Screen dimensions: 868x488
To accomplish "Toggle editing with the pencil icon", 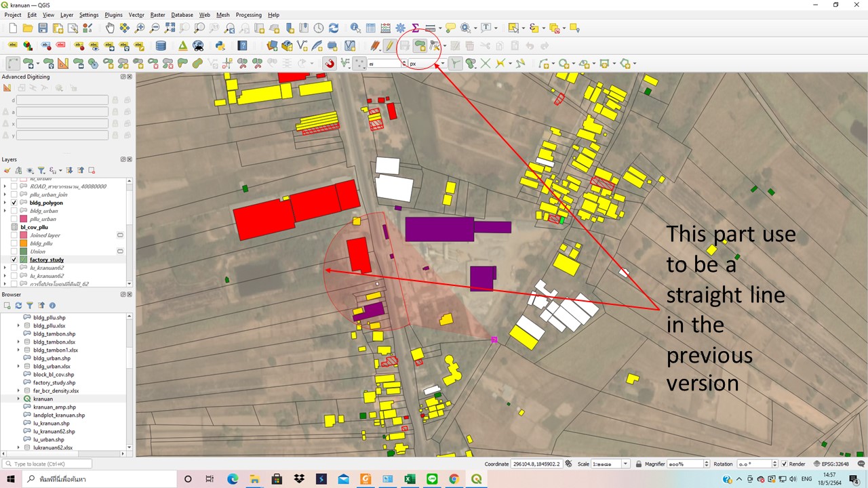I will (389, 45).
